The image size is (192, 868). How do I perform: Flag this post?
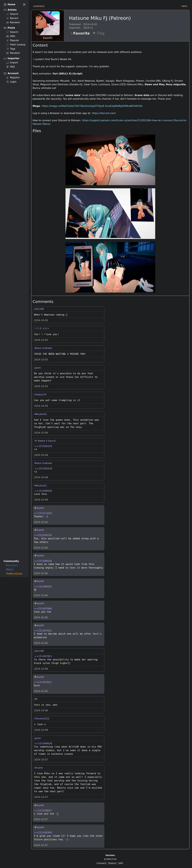pyautogui.click(x=99, y=33)
